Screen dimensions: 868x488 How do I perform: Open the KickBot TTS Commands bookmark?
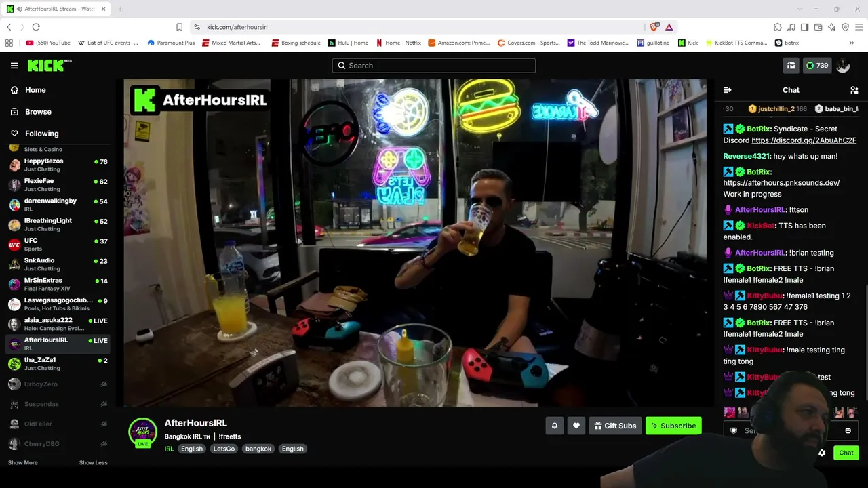click(x=736, y=43)
